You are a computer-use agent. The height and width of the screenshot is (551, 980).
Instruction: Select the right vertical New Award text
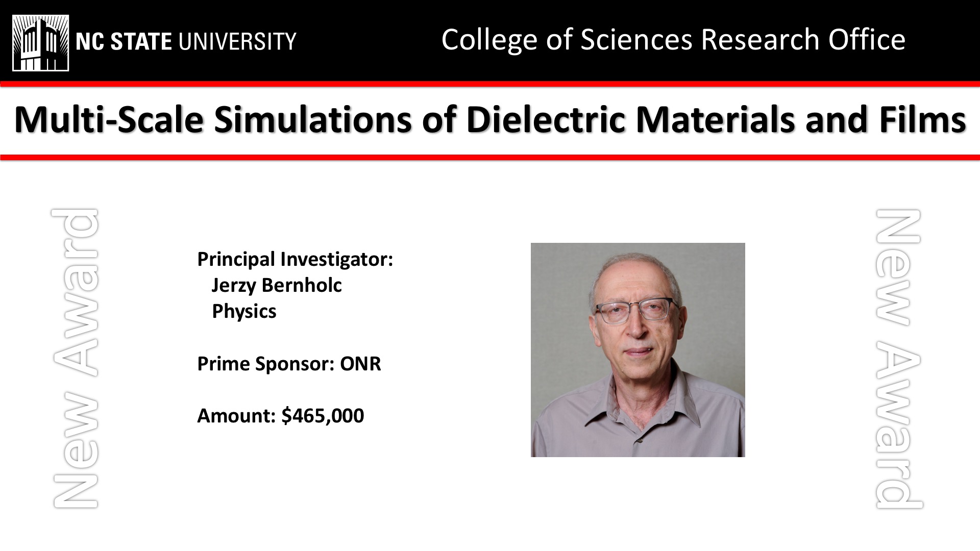pos(899,359)
